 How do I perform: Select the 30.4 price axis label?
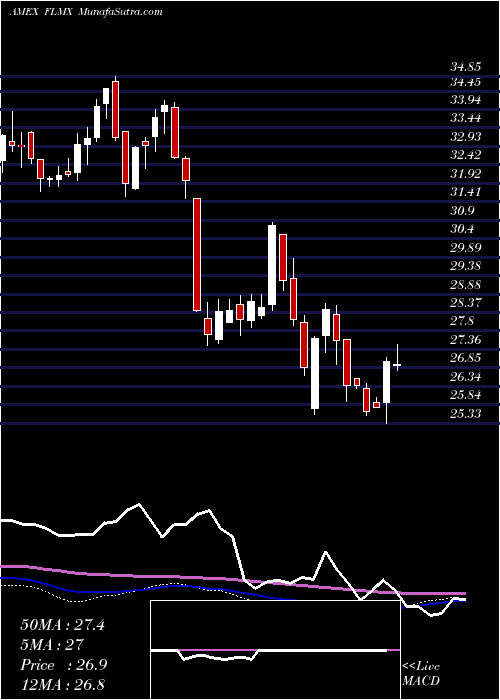pyautogui.click(x=462, y=229)
